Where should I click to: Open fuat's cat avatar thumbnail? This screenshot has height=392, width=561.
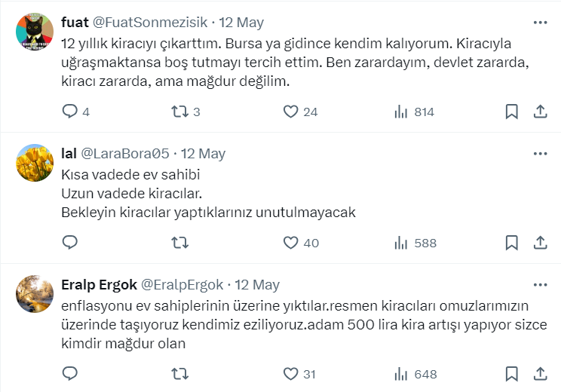point(34,31)
